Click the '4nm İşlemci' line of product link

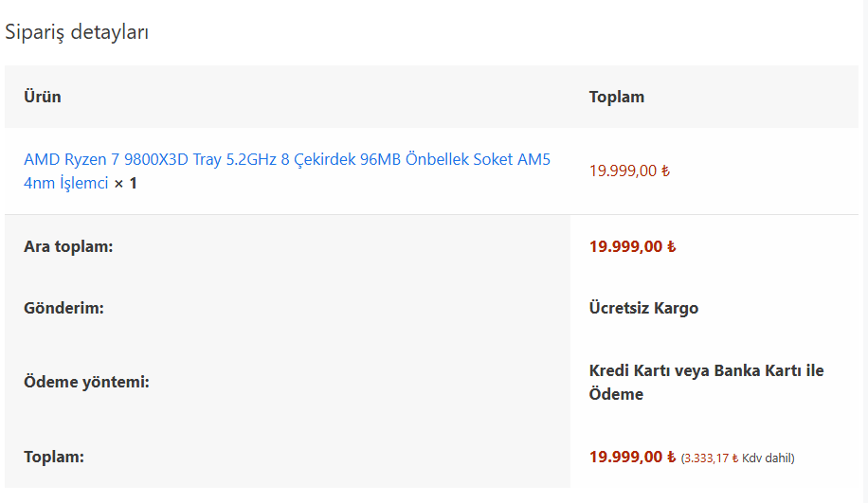click(x=66, y=183)
